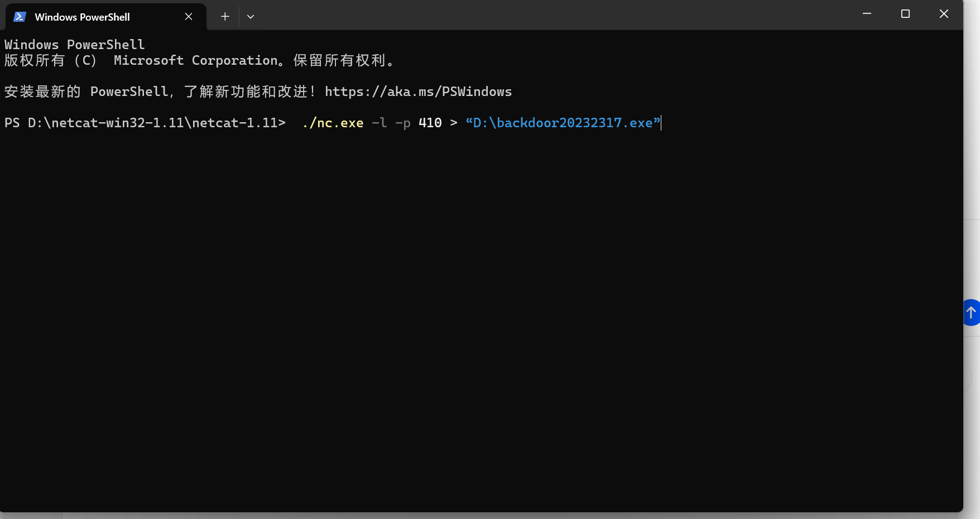This screenshot has height=519, width=980.
Task: Click the PowerShell icon in the tab
Action: click(20, 17)
